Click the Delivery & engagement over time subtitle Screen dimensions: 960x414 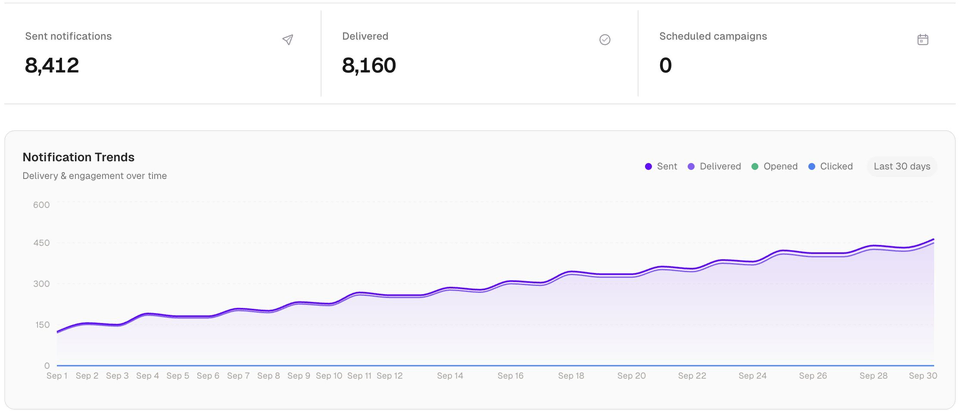pyautogui.click(x=95, y=176)
